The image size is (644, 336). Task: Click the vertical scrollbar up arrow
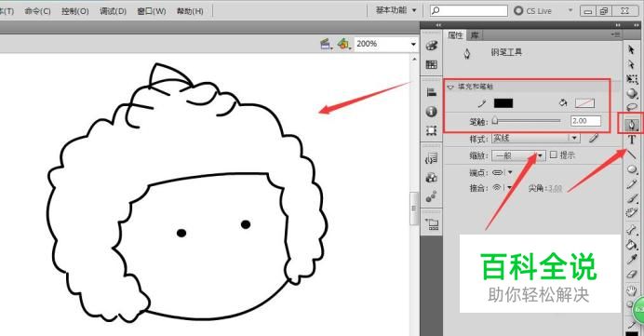pos(414,60)
